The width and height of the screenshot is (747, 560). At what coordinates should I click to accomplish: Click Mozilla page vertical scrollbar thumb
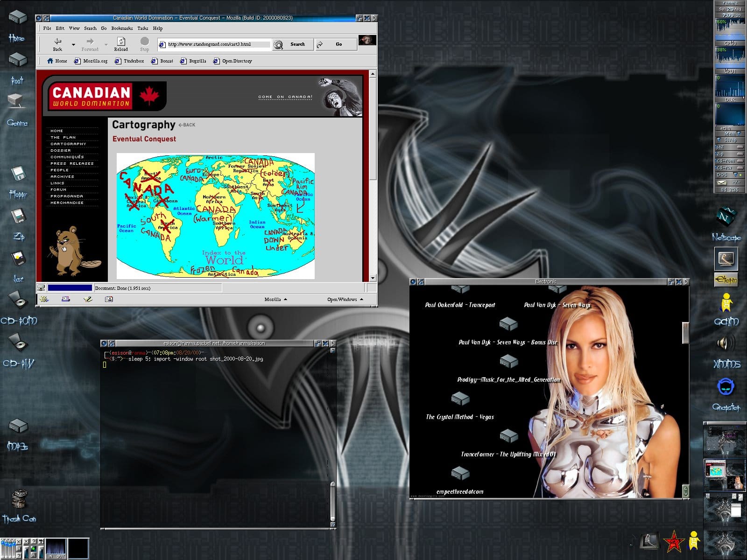[x=373, y=128]
